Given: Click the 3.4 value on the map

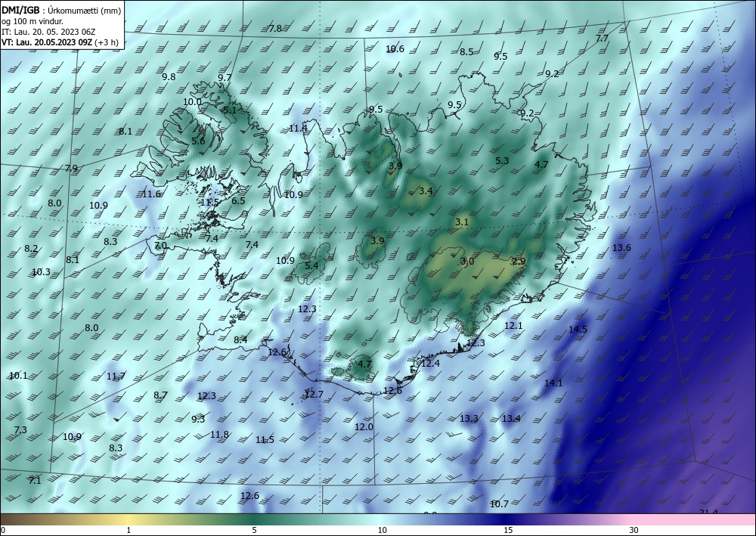Looking at the screenshot, I should click(425, 191).
